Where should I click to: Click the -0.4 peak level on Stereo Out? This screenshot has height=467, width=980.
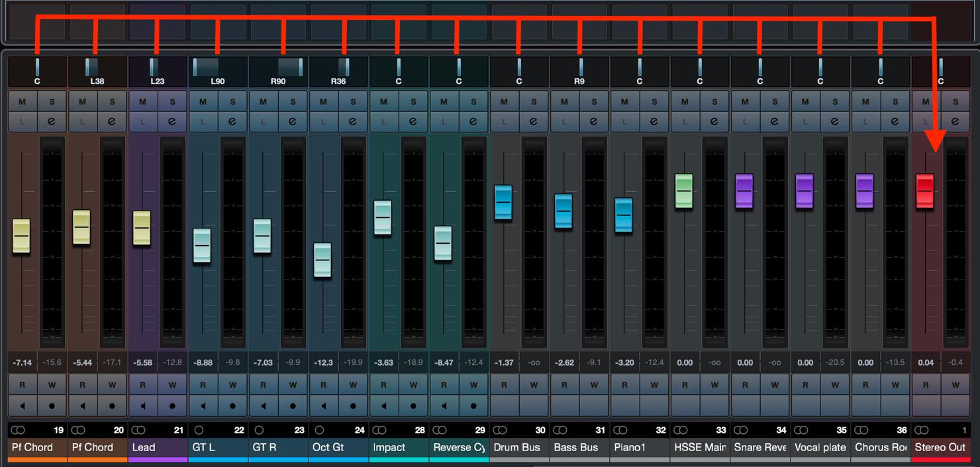pyautogui.click(x=955, y=363)
